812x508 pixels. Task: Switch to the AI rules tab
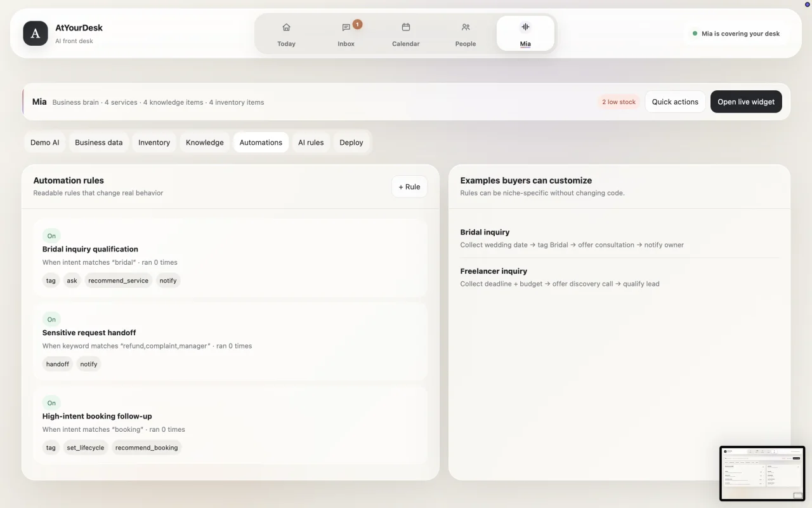click(x=311, y=142)
